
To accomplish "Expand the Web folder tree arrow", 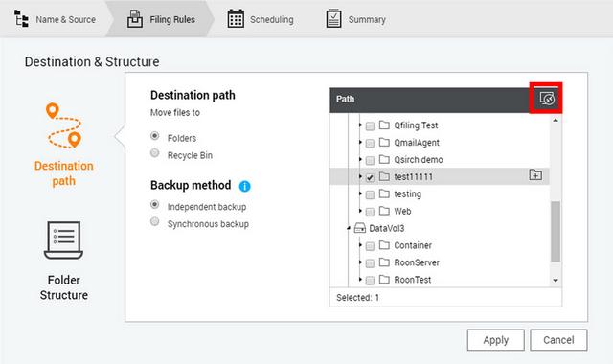I will click(x=360, y=211).
